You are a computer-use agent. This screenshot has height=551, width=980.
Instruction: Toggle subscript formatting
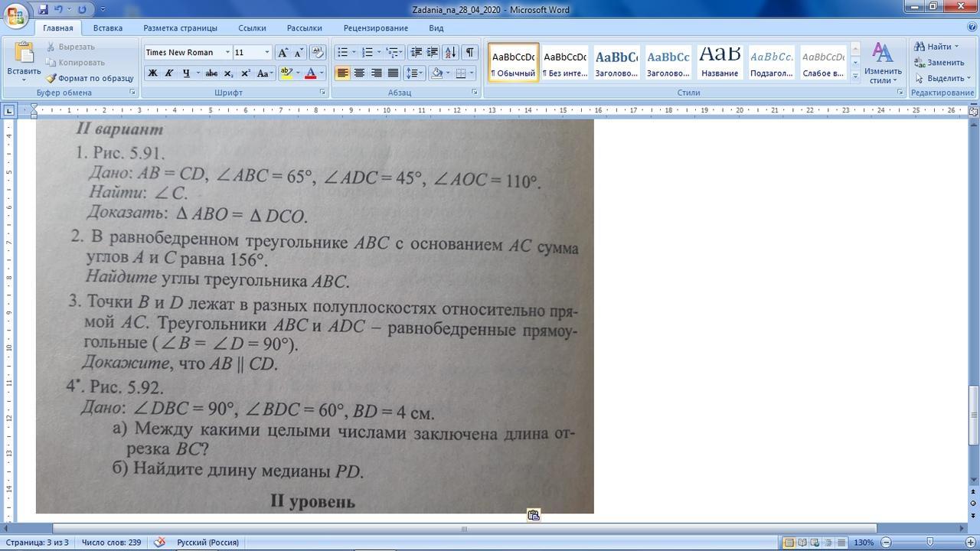[x=228, y=73]
